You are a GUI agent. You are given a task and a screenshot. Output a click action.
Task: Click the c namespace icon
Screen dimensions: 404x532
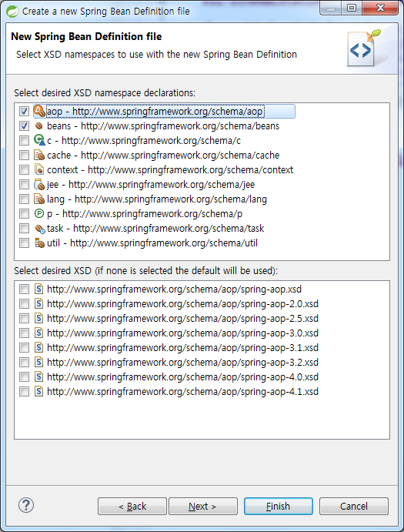click(x=39, y=140)
